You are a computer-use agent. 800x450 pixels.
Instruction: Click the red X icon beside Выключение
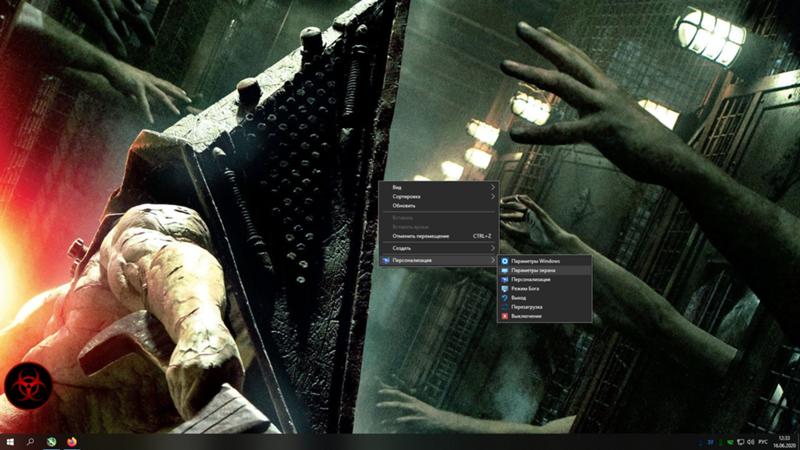(505, 316)
